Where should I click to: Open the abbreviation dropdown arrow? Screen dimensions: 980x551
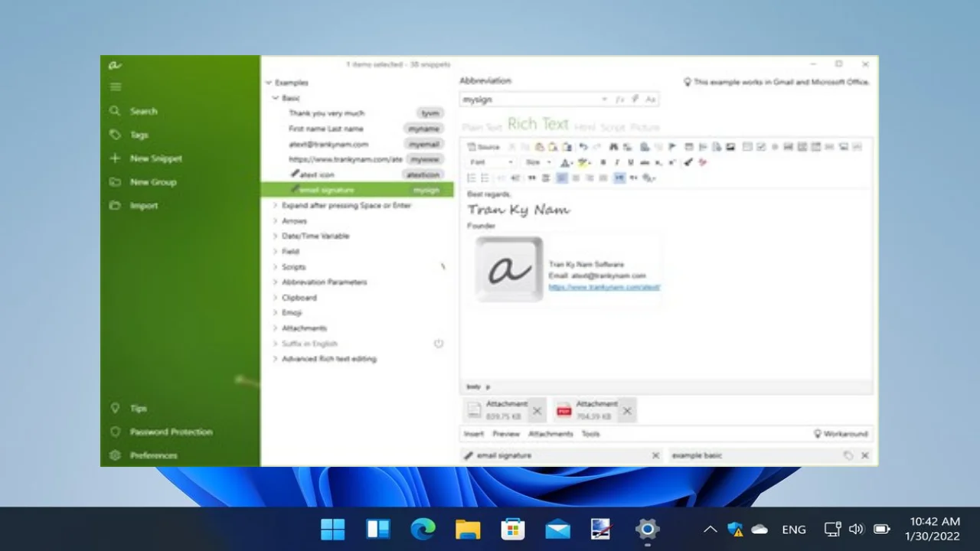pos(604,99)
